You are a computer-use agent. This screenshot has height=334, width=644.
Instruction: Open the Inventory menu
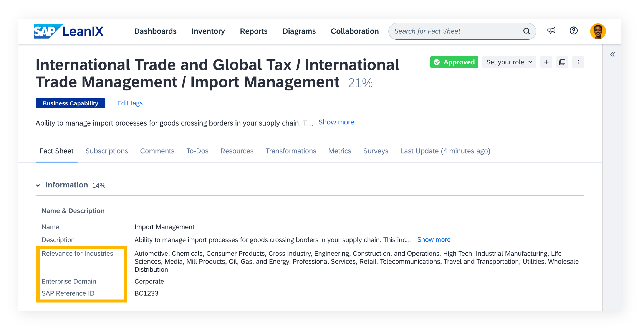(x=208, y=31)
